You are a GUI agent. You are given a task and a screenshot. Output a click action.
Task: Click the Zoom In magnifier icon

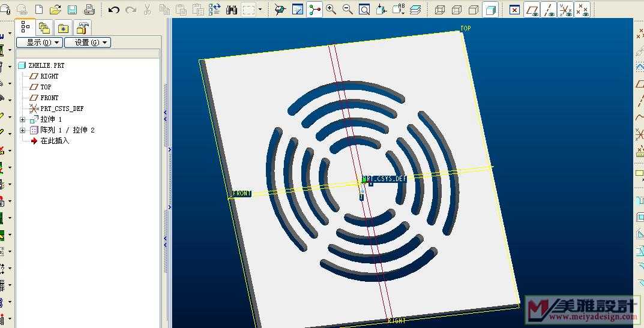pos(331,10)
